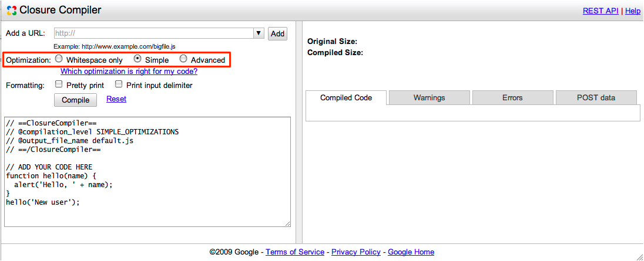Image resolution: width=644 pixels, height=261 pixels.
Task: Click inside the JavaScript code textarea
Action: click(147, 176)
